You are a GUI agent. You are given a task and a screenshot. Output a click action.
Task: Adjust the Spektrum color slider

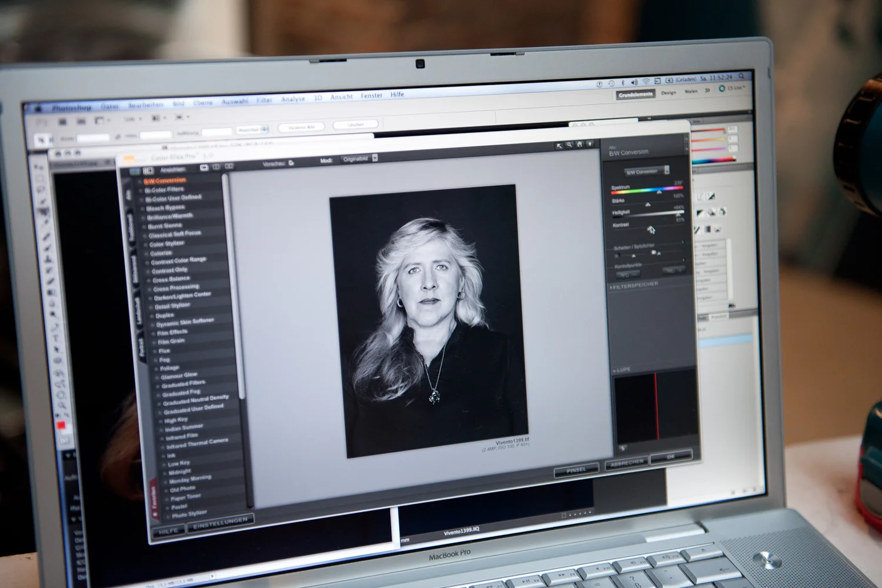(647, 191)
